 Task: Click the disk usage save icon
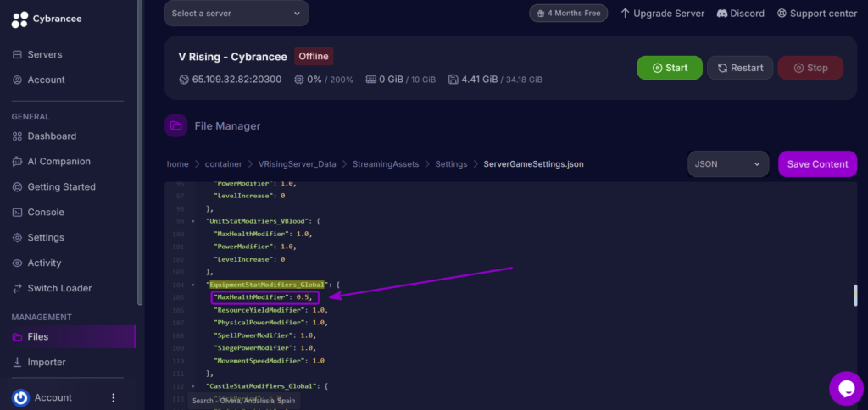(453, 80)
